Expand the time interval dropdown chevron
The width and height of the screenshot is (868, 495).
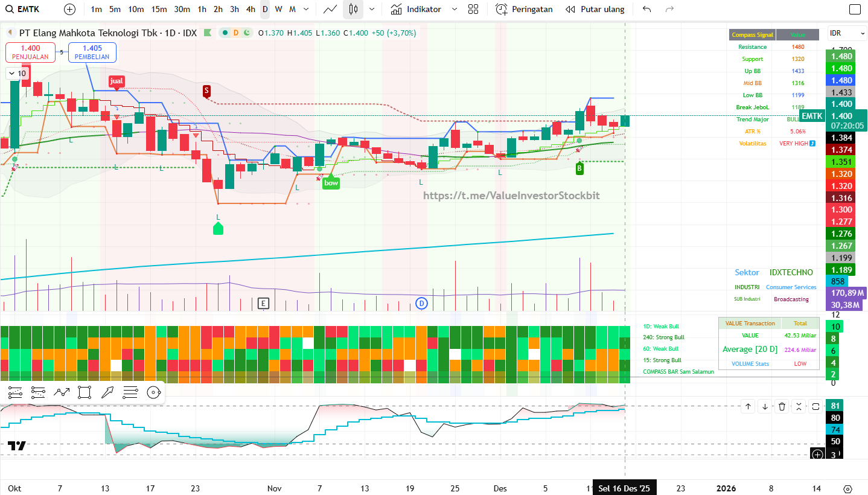click(x=307, y=9)
